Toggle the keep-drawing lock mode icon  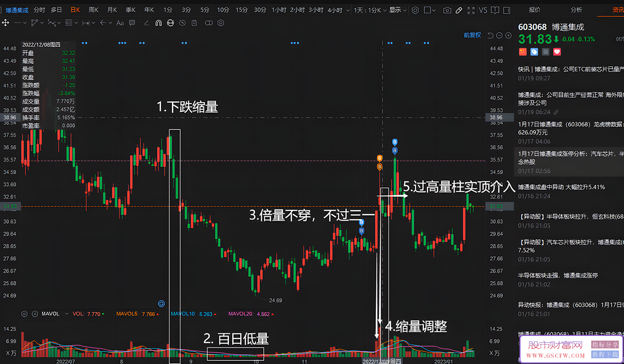click(x=170, y=22)
